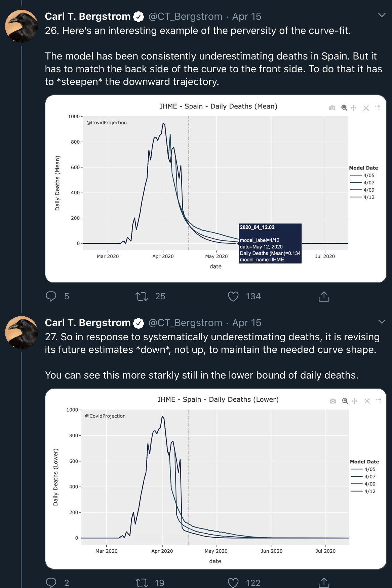Reply to tweet 27 with 2 comments
This screenshot has width=392, height=588.
coord(51,583)
